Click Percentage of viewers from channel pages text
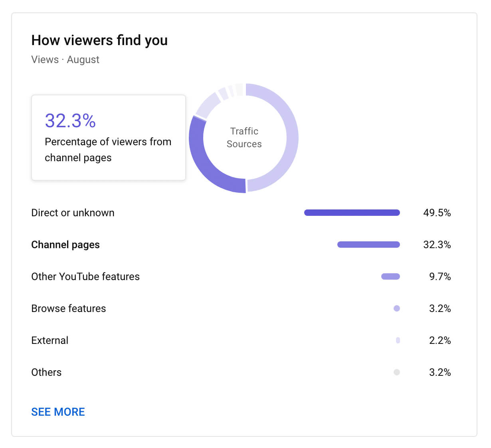 coord(108,150)
